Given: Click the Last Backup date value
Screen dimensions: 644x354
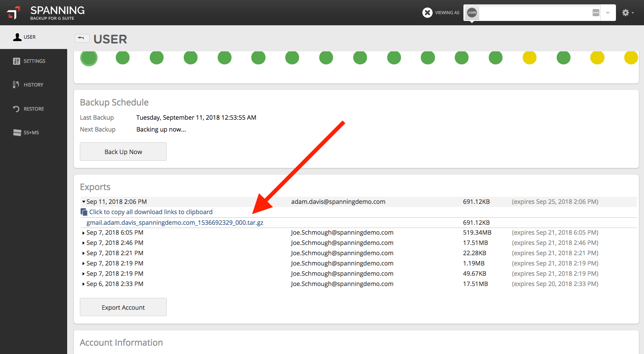Looking at the screenshot, I should point(196,118).
